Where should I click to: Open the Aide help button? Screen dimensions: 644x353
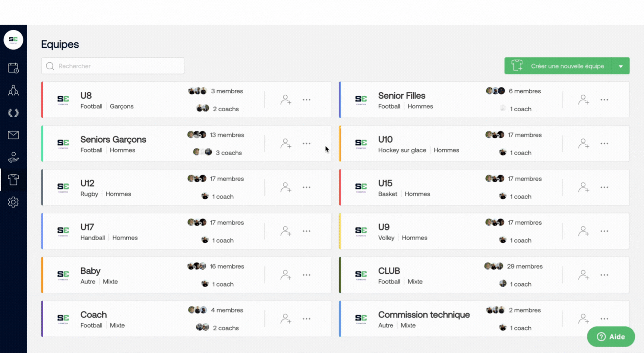pos(610,337)
